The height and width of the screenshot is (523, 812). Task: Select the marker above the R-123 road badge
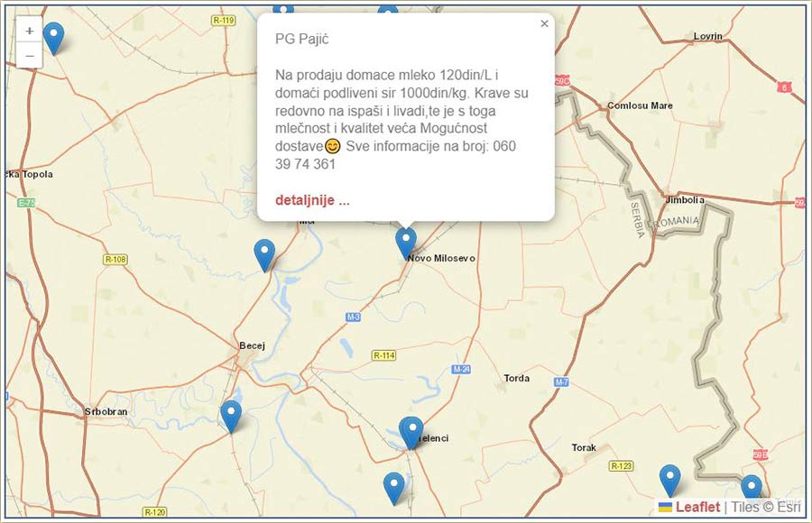[x=669, y=480]
